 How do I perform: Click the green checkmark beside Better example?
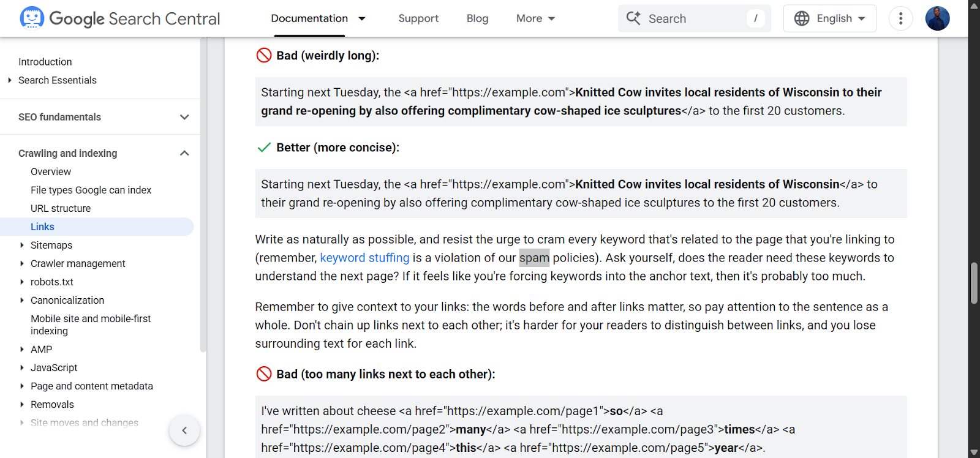(x=263, y=147)
